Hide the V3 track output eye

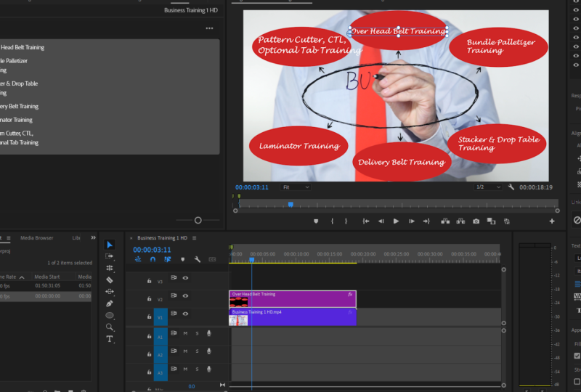(185, 278)
